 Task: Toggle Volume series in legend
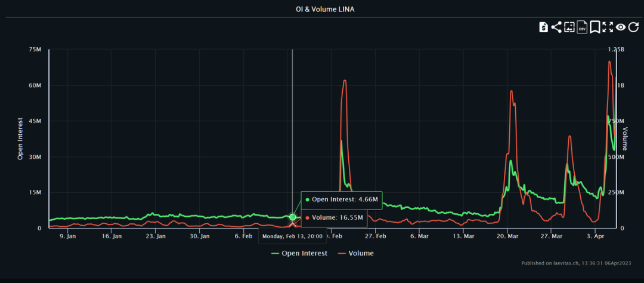tap(360, 253)
